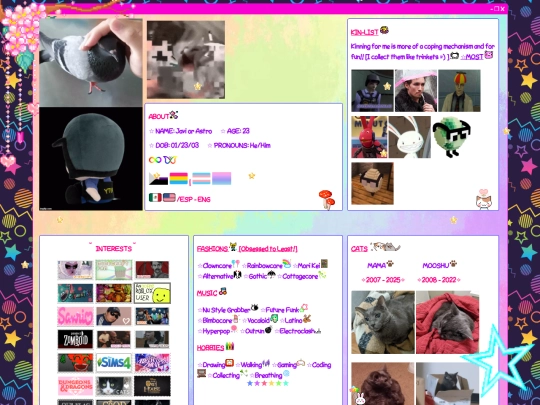Screen dimensions: 540x405
Task: Select the demisexual pride flag
Action: click(x=158, y=179)
